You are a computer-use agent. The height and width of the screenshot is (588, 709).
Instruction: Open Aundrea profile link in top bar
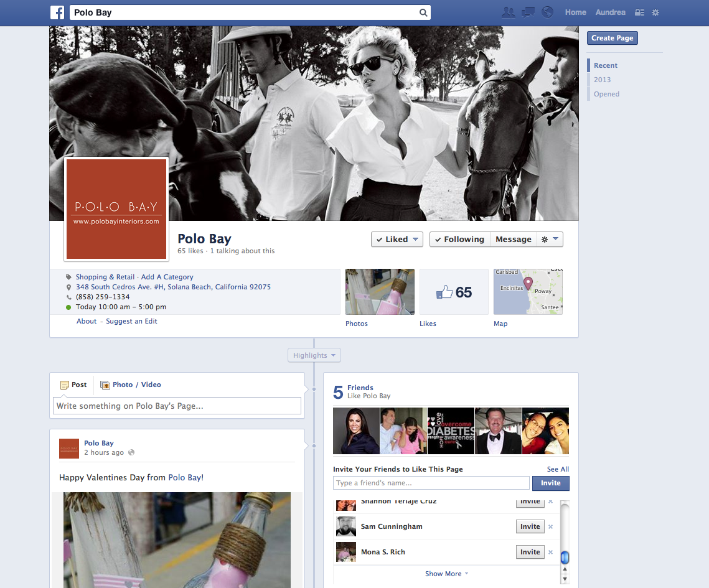611,12
